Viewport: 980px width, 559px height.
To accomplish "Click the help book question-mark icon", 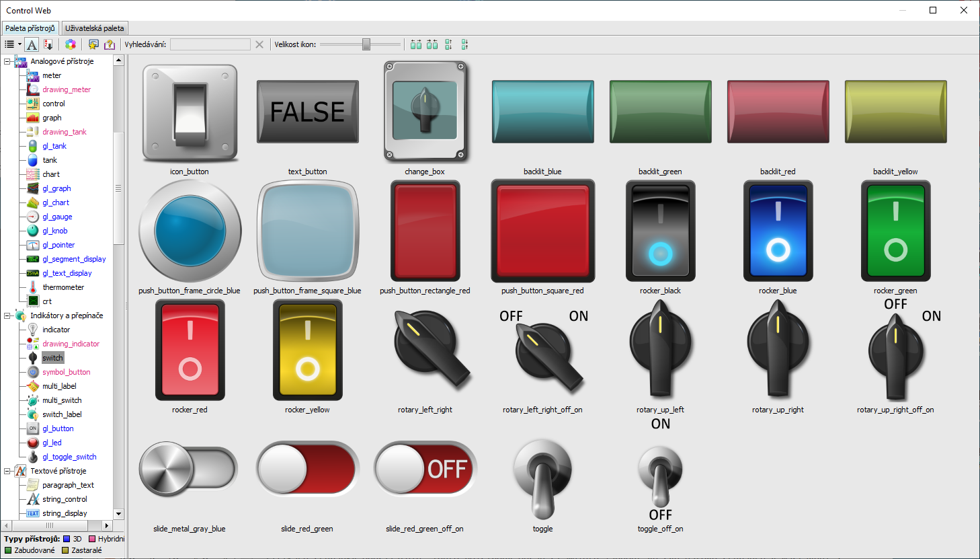I will [x=110, y=44].
